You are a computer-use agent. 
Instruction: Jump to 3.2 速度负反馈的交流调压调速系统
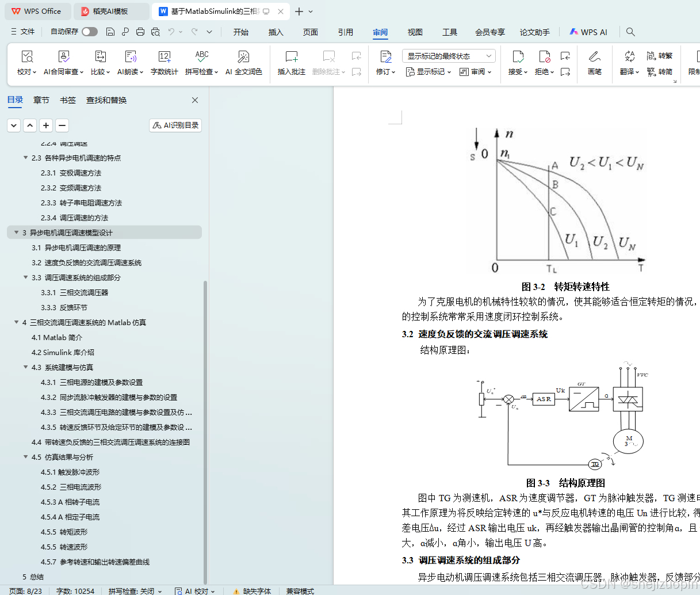pos(86,262)
